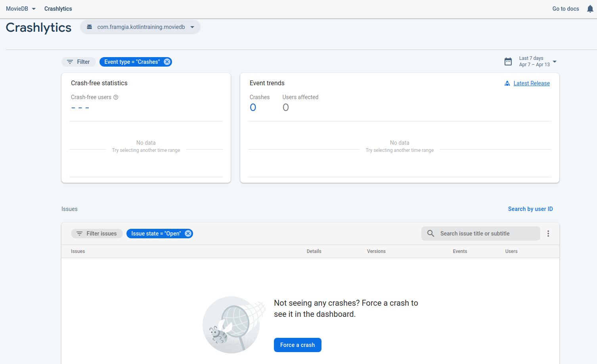Click the search magnifier icon

click(x=431, y=234)
